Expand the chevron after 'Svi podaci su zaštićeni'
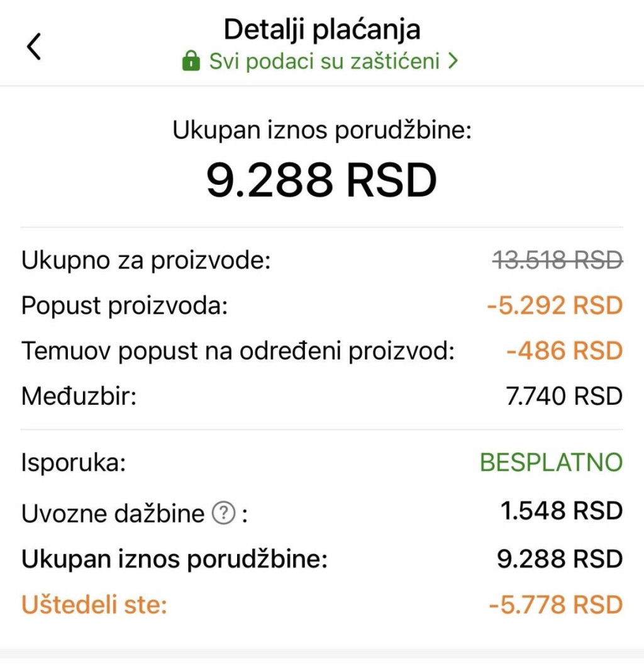Screen dimensions: 644x672 point(453,61)
